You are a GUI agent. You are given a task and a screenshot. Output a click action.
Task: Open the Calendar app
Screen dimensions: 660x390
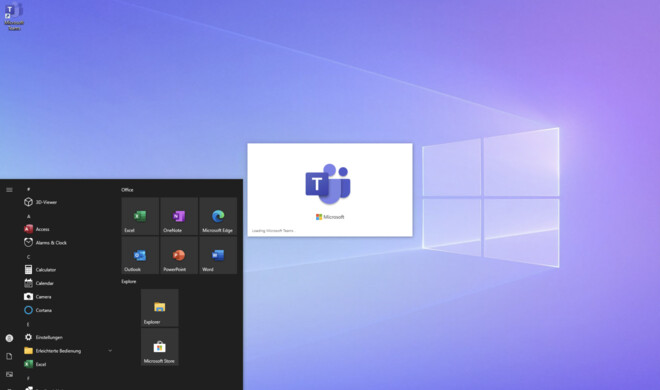(39, 283)
